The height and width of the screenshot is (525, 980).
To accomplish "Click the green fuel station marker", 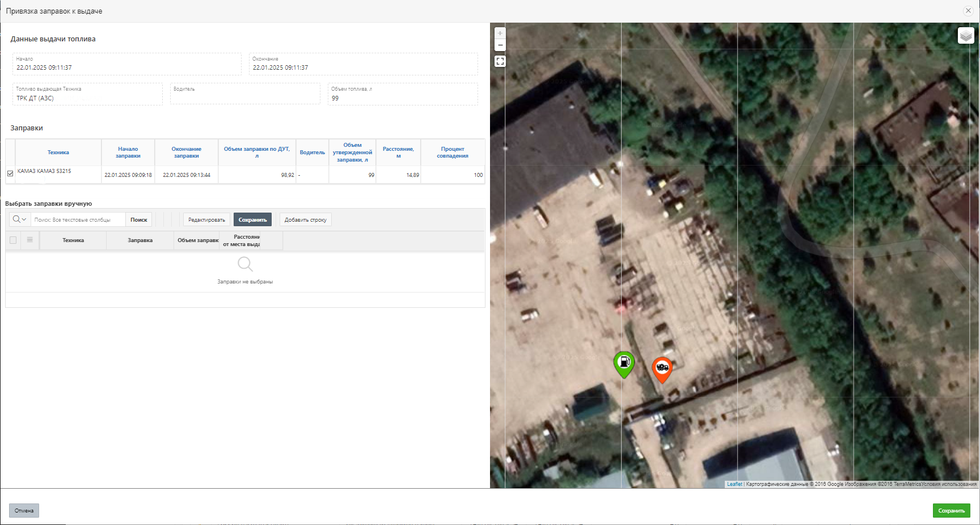I will coord(624,363).
